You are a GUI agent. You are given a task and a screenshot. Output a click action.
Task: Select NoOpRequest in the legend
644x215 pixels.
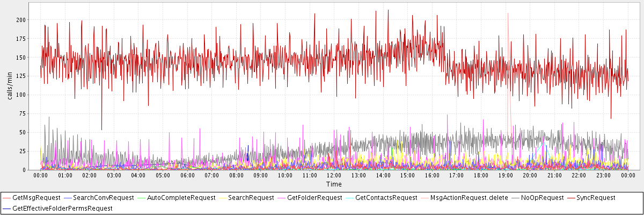(542, 198)
